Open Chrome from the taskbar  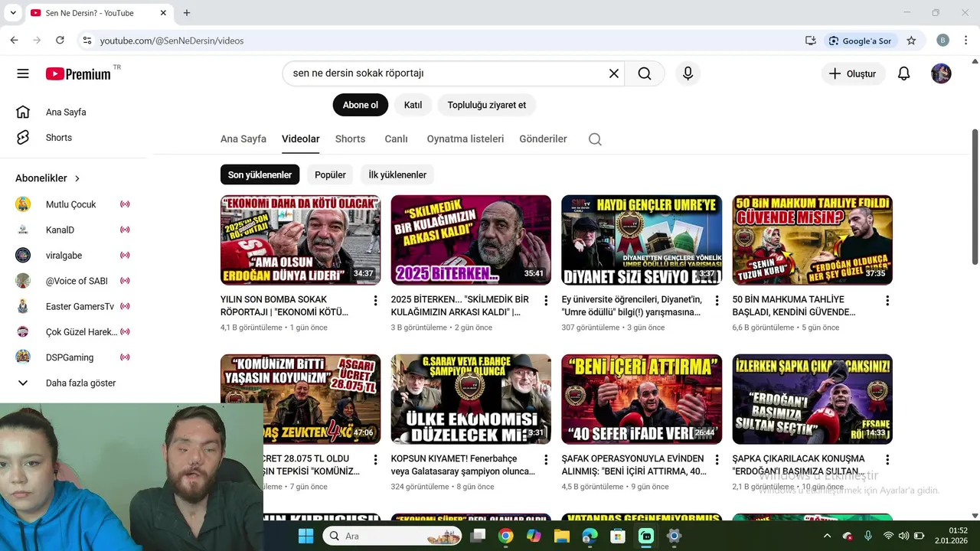(x=505, y=536)
